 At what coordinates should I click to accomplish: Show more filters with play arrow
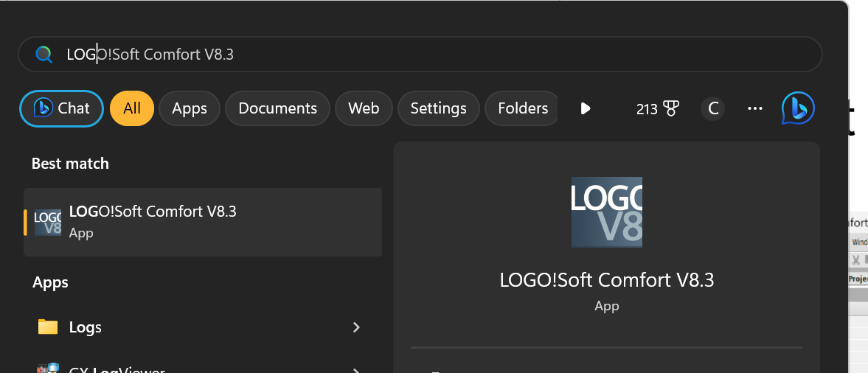click(586, 108)
